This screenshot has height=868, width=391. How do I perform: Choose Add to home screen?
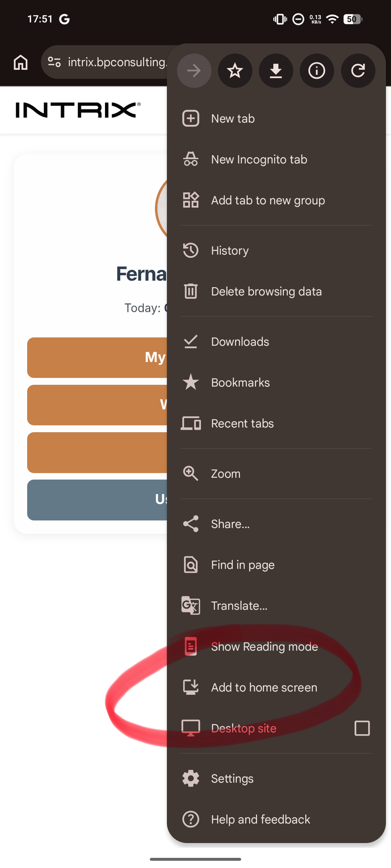point(264,688)
